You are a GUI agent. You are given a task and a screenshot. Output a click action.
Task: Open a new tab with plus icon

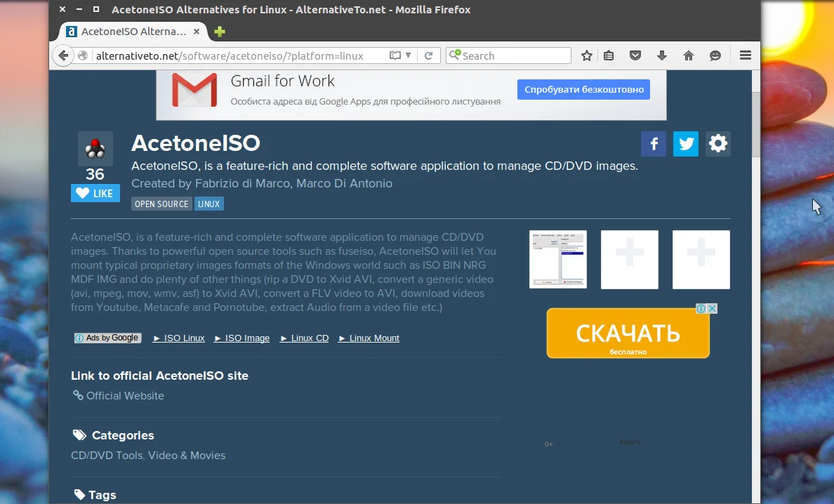coord(220,32)
